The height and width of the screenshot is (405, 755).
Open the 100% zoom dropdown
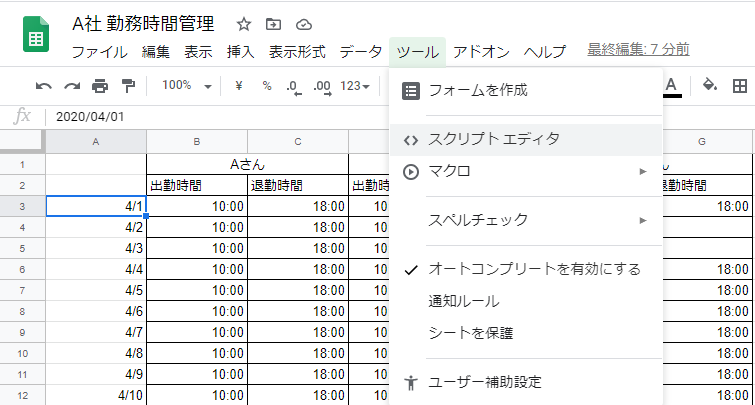point(186,86)
